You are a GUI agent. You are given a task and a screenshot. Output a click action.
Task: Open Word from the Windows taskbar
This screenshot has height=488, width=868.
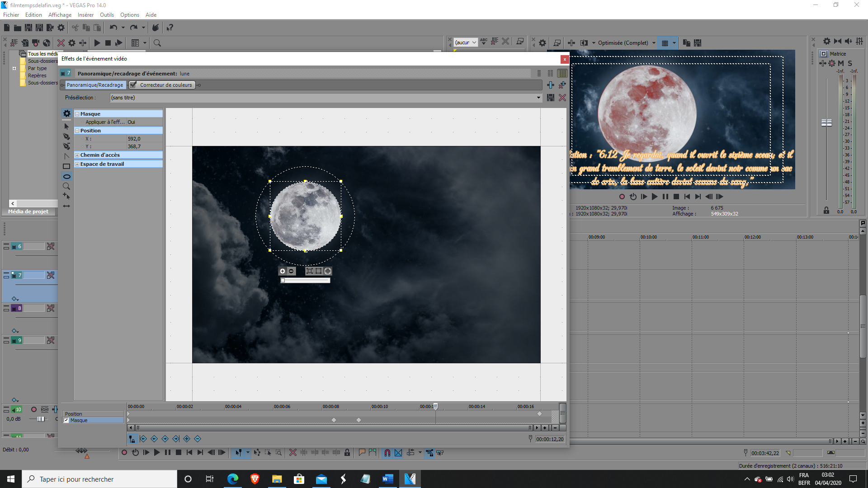[388, 479]
